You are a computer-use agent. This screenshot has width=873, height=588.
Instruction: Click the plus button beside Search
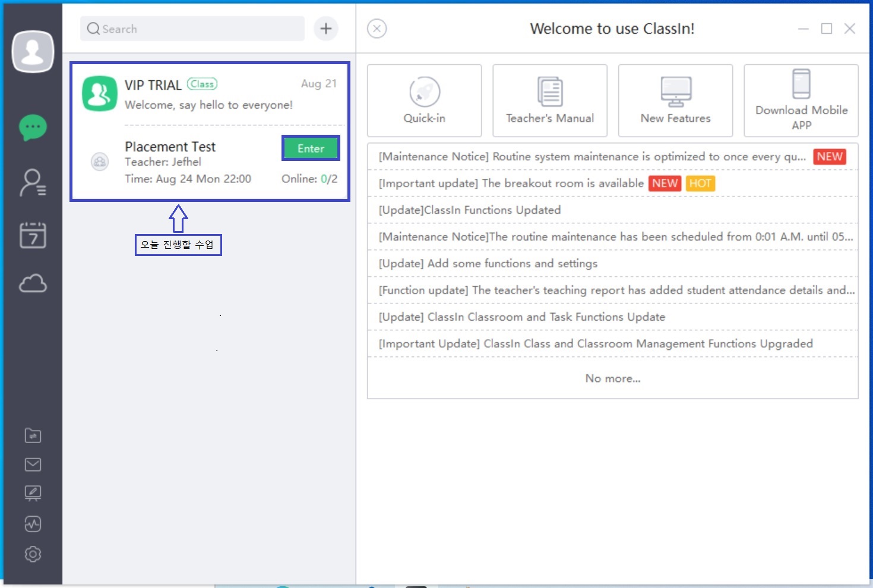click(x=326, y=29)
